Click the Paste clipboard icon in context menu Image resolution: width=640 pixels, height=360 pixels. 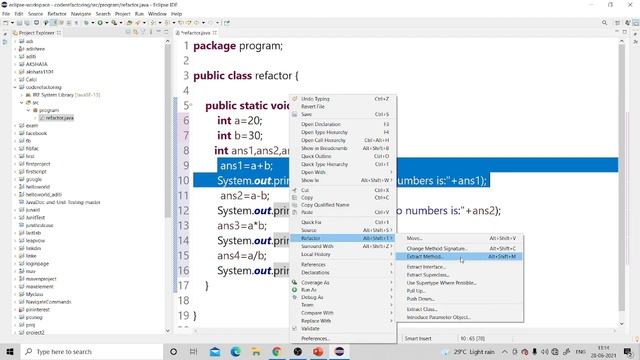tap(294, 212)
